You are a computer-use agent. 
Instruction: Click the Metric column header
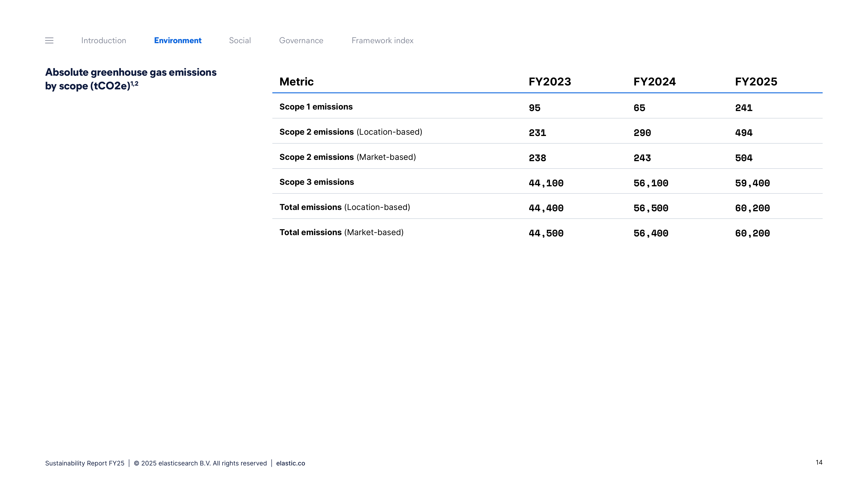pyautogui.click(x=296, y=82)
